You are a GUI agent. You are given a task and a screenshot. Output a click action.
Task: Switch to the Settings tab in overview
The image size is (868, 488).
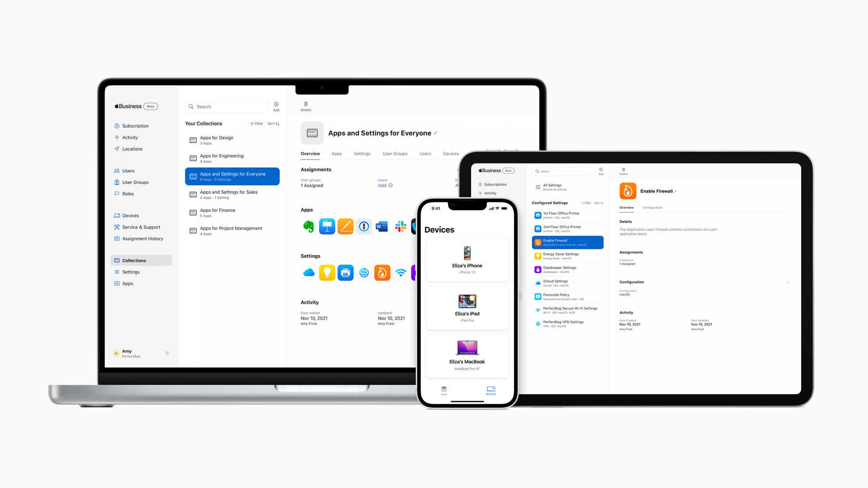(362, 154)
